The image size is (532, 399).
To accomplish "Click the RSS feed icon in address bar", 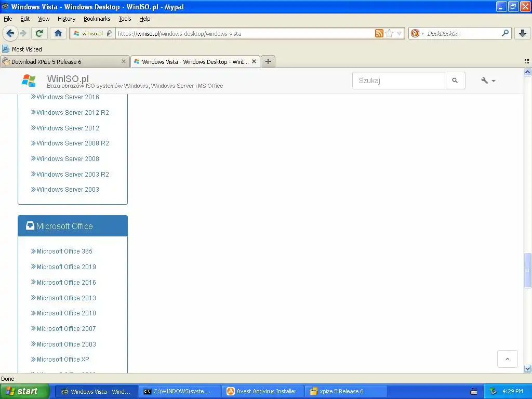I will point(379,33).
